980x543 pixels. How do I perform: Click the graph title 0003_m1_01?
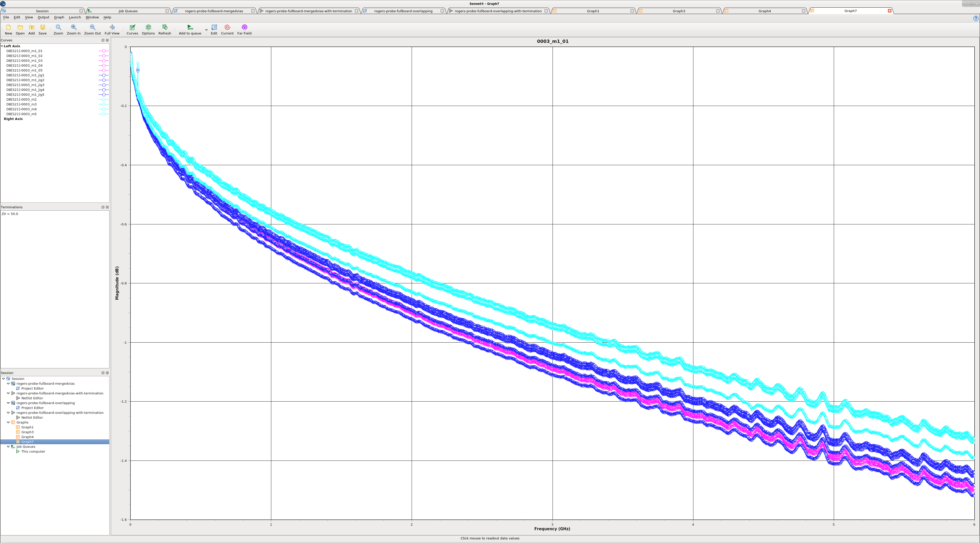pos(552,41)
